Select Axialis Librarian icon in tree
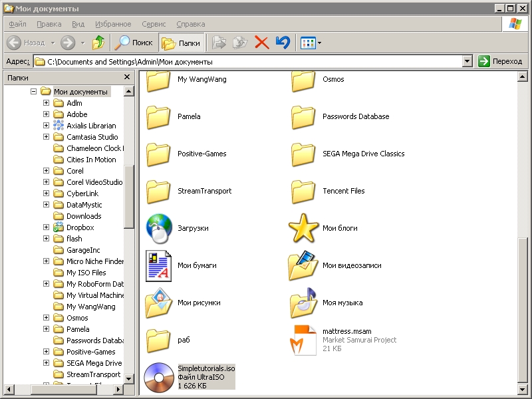This screenshot has width=532, height=399. coord(59,125)
